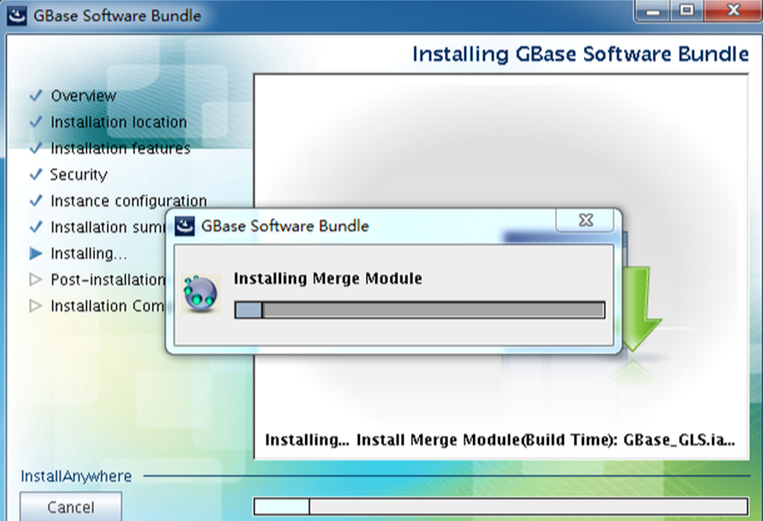Select the Overview step
The width and height of the screenshot is (763, 521).
coord(84,96)
